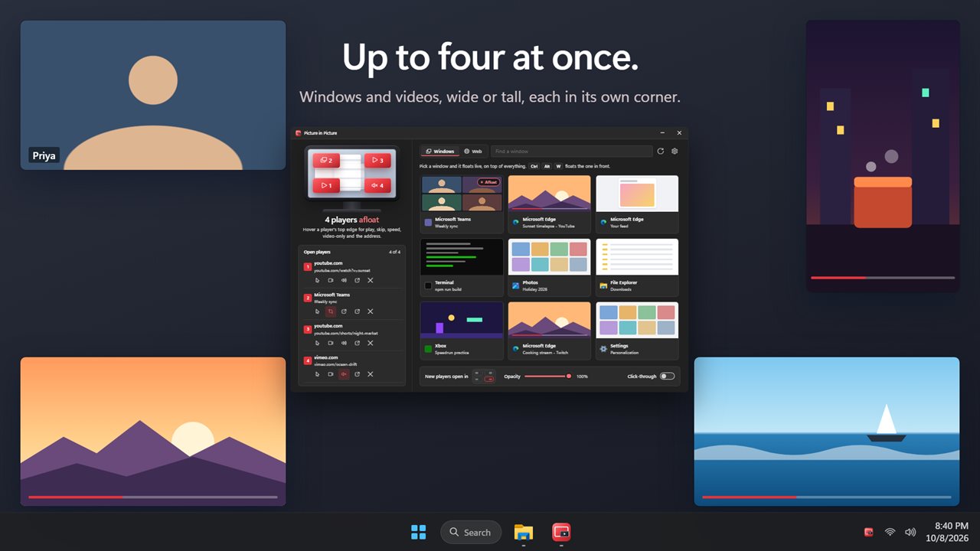Open the volume tray icon

(x=910, y=532)
